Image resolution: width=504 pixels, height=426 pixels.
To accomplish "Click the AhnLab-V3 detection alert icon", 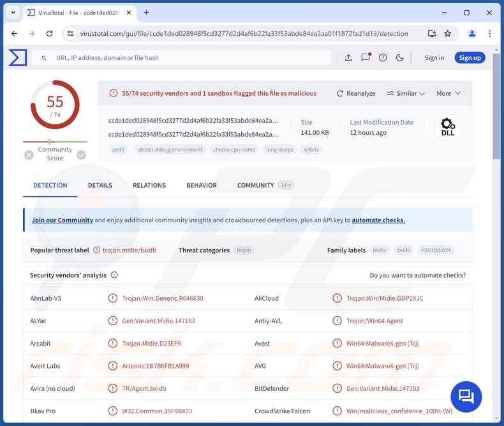I will pyautogui.click(x=113, y=298).
